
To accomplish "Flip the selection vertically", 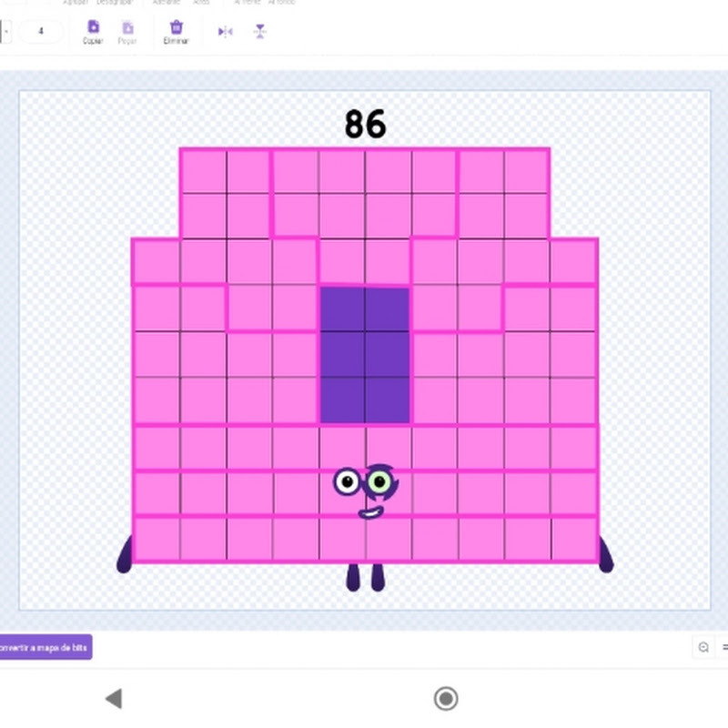I will pyautogui.click(x=260, y=32).
